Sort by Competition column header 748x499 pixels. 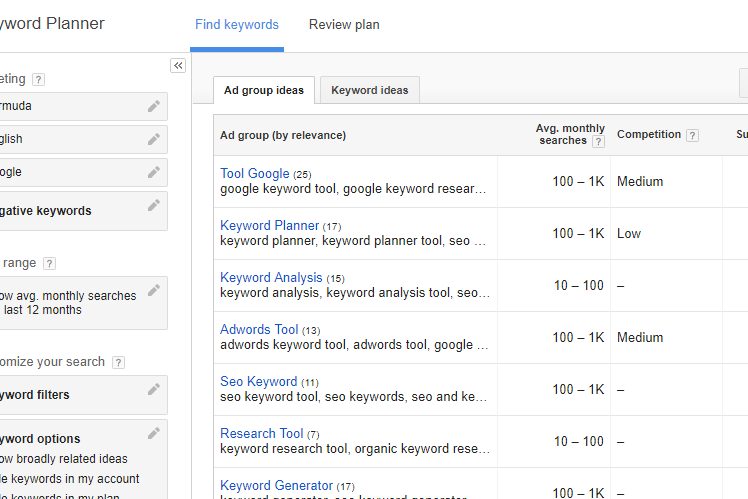tap(649, 135)
